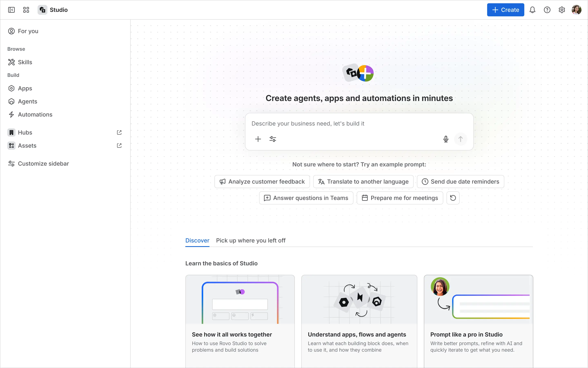Open Skills in the sidebar
The width and height of the screenshot is (588, 368).
[65, 62]
